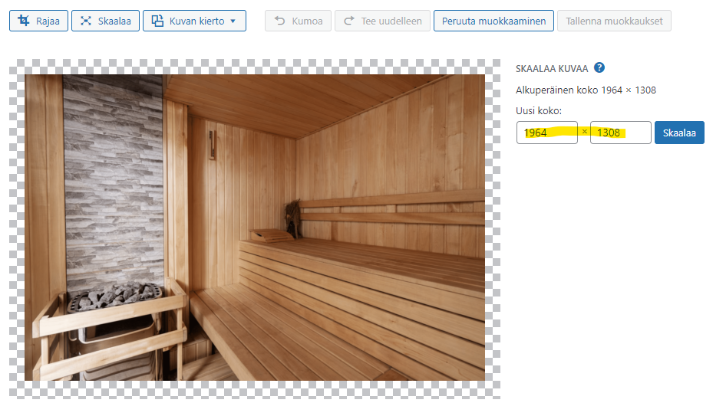This screenshot has width=720, height=403.
Task: Open the Kuvan kierto rotation menu label
Action: click(x=197, y=20)
